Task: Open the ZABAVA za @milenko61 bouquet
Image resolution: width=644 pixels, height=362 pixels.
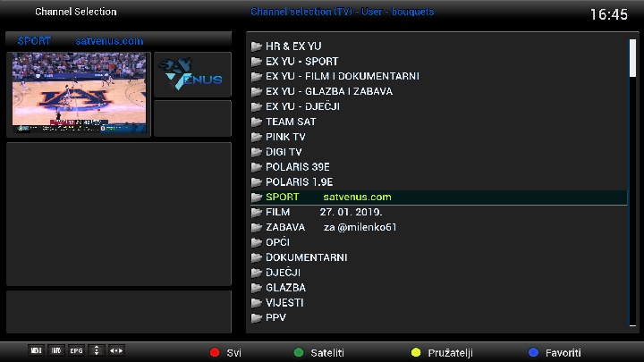Action: (x=438, y=227)
